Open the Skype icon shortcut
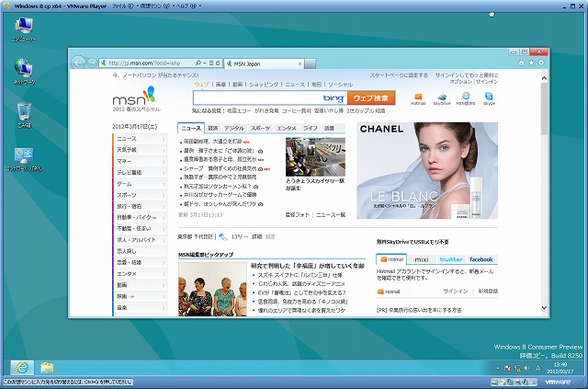This screenshot has width=588, height=389. click(x=489, y=99)
